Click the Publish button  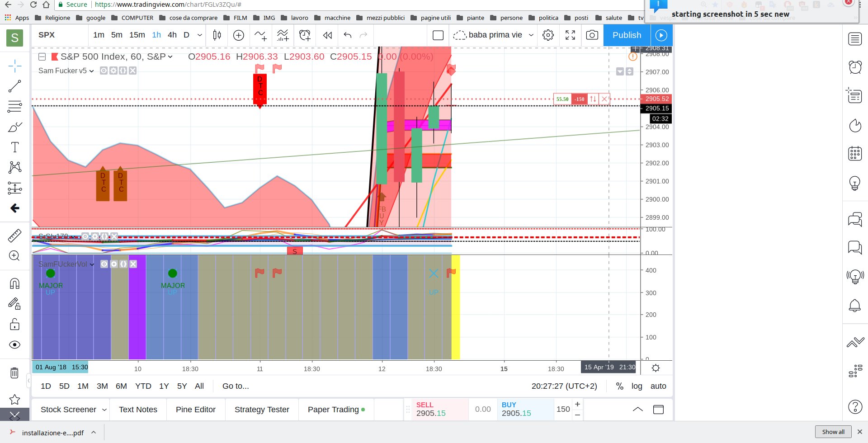[x=627, y=35]
